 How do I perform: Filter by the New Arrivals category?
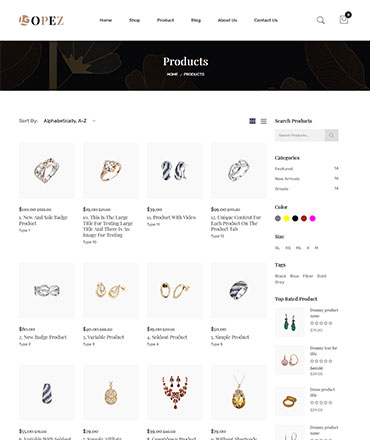tap(287, 179)
